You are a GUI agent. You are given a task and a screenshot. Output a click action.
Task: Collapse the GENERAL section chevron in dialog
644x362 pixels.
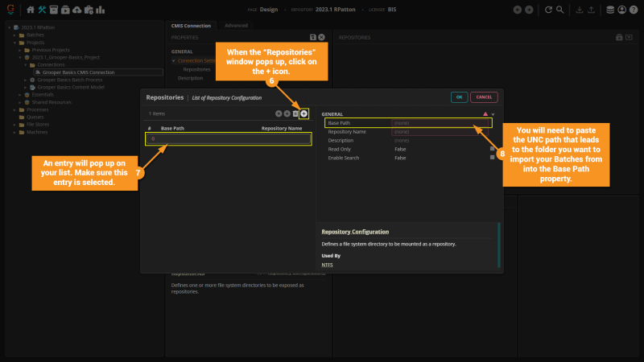pyautogui.click(x=493, y=114)
